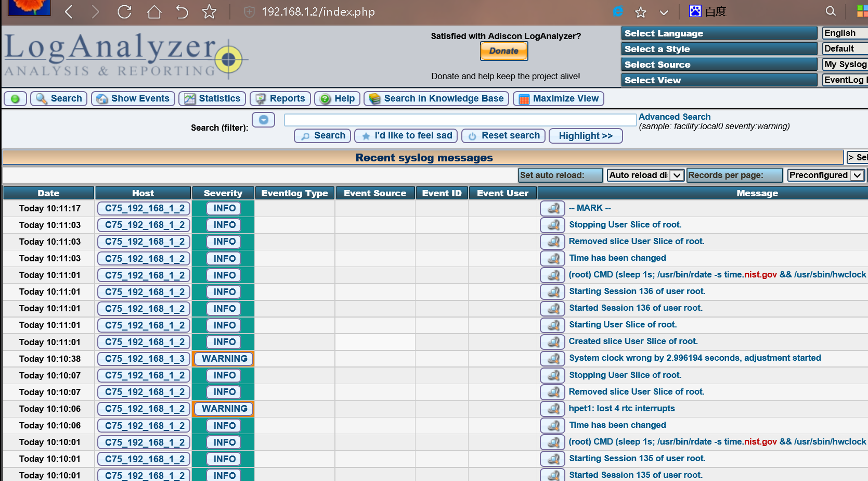Open the Reports menu item
868x481 pixels.
[280, 98]
